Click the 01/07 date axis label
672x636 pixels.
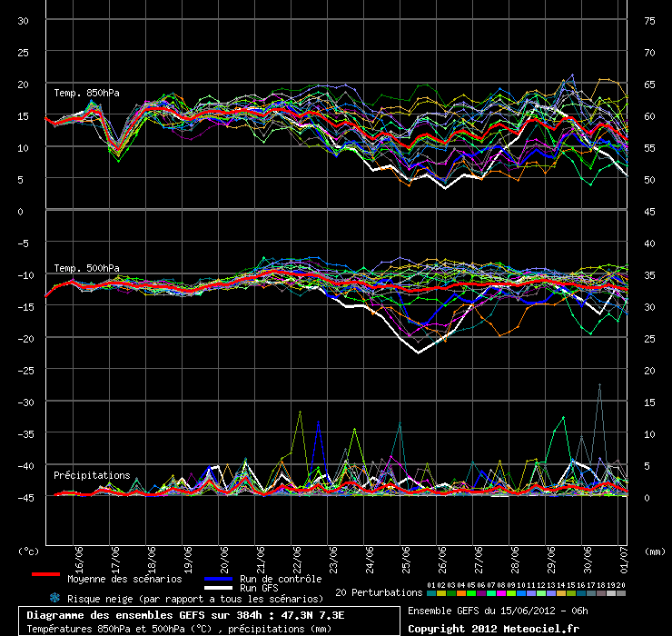click(x=624, y=555)
